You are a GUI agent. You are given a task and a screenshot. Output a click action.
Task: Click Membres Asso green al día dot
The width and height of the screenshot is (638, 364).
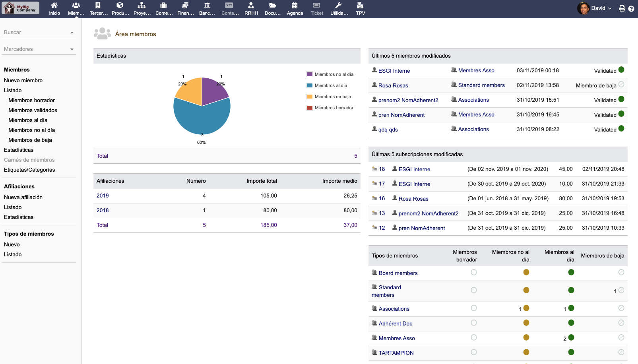point(571,337)
